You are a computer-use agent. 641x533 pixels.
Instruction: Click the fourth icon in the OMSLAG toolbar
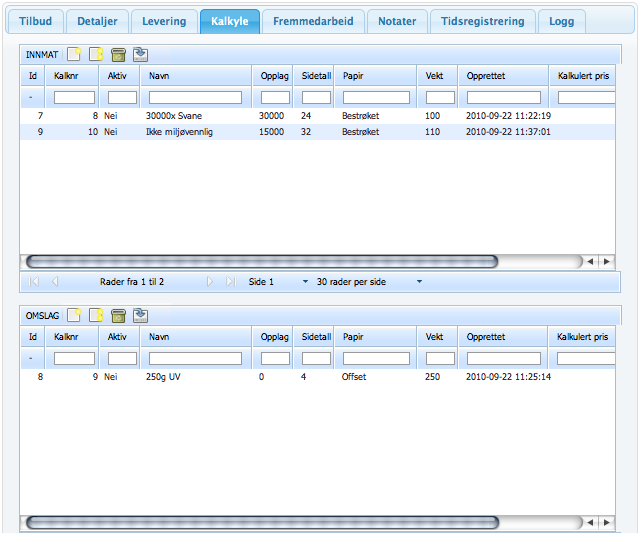click(x=141, y=315)
